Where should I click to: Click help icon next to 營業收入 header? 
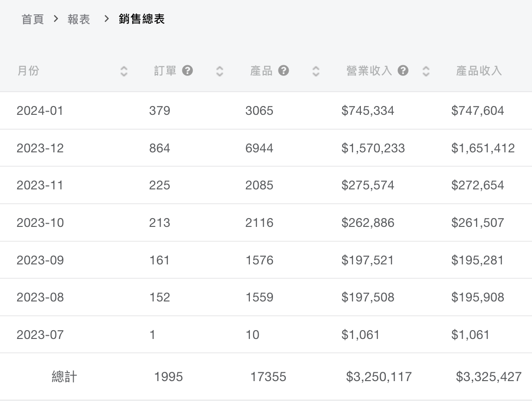tap(403, 71)
